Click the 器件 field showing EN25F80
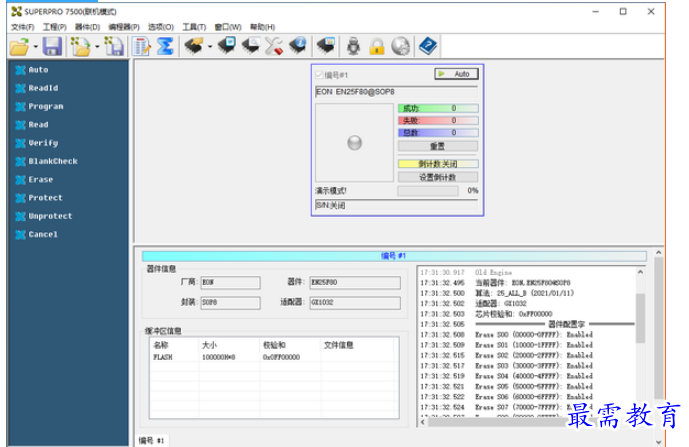Viewport: 689px width, 447px height. click(x=355, y=282)
